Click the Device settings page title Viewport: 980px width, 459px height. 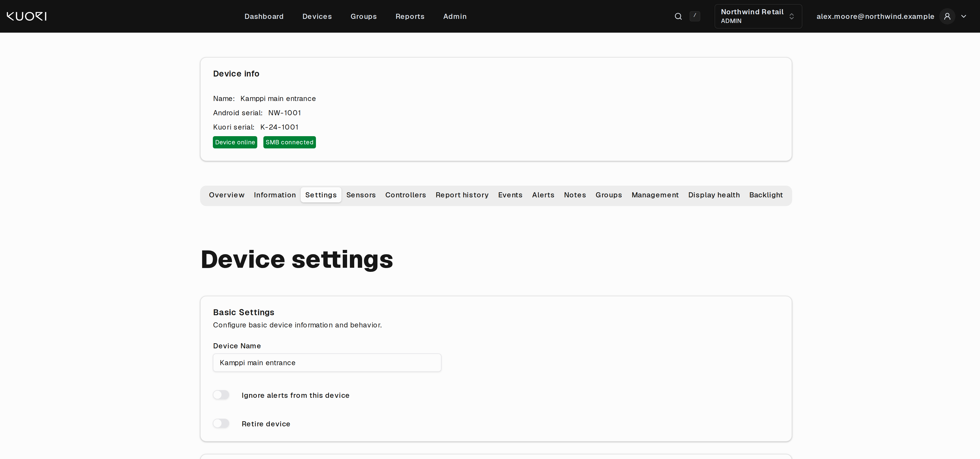click(x=297, y=260)
